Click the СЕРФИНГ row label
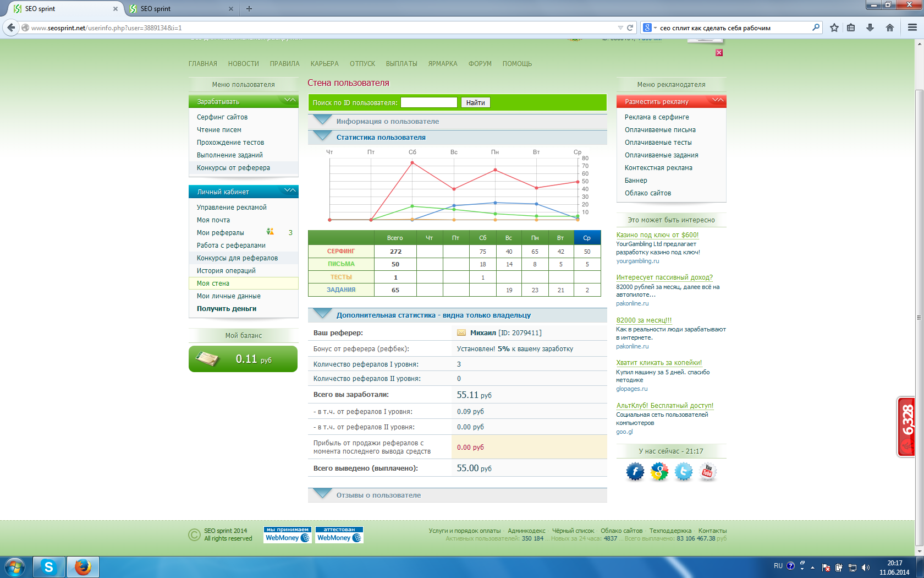 tap(341, 251)
